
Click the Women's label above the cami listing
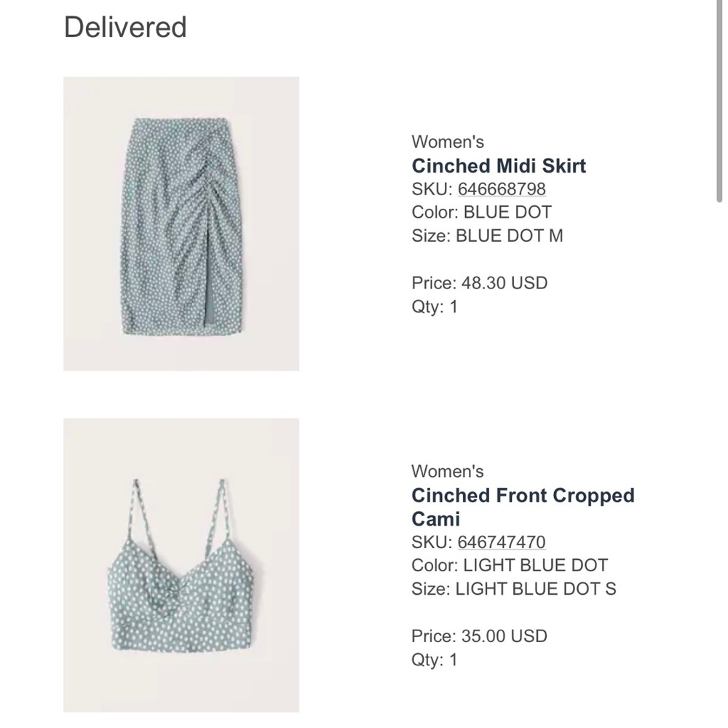point(448,471)
